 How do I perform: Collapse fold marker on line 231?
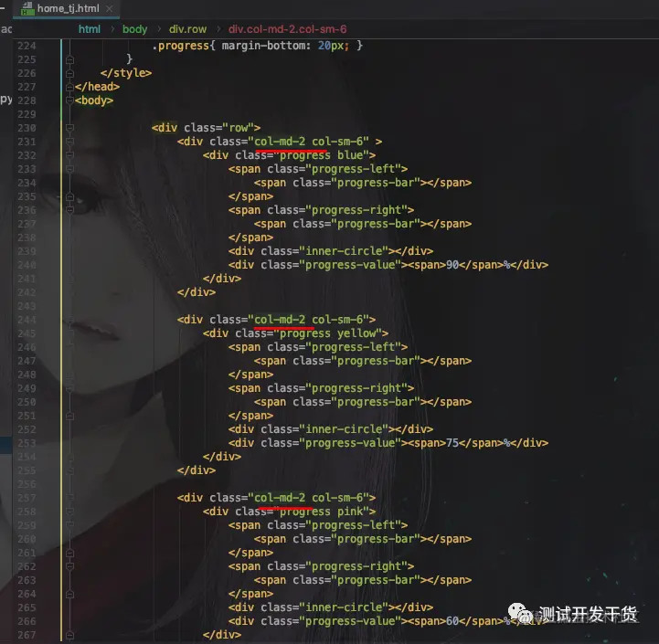(69, 142)
